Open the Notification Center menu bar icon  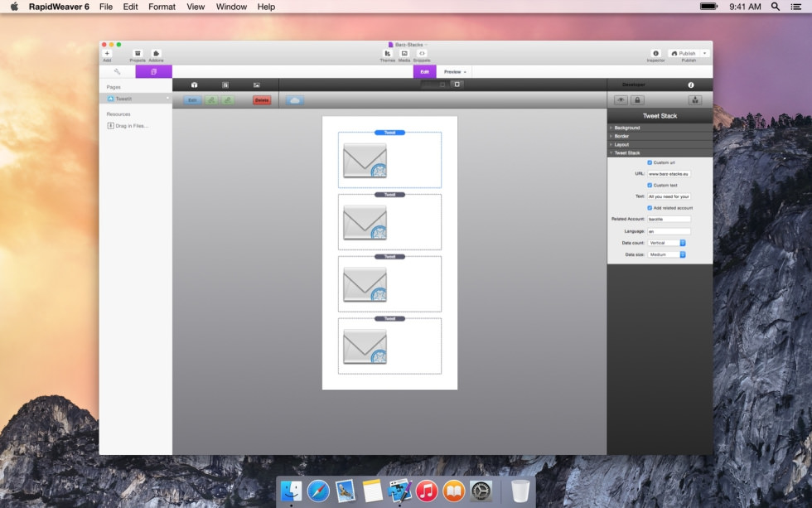point(796,7)
